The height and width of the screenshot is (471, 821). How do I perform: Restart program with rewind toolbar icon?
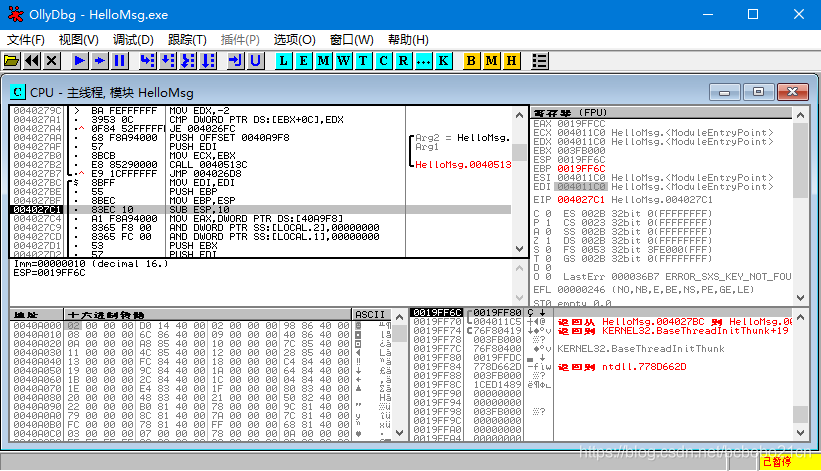point(32,61)
